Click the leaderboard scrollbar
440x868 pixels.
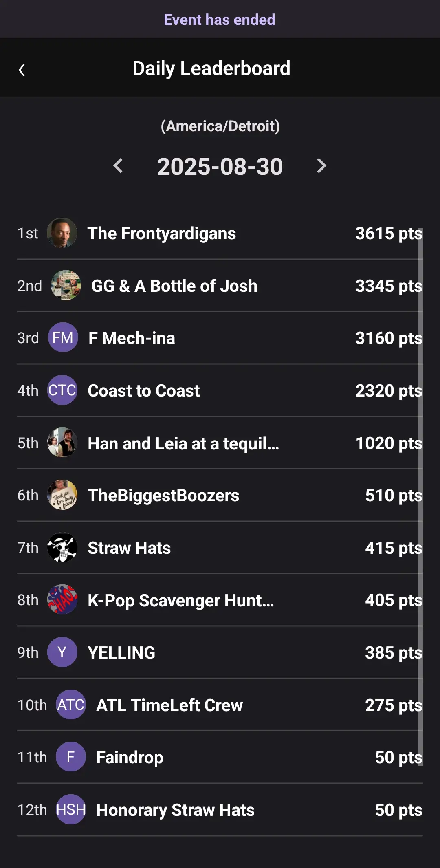click(x=420, y=489)
